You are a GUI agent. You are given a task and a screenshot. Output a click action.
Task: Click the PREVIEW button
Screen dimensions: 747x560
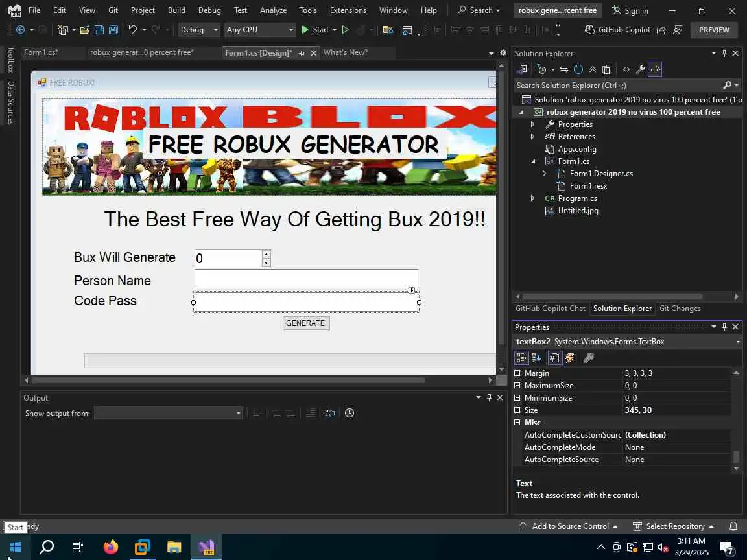[x=714, y=30]
